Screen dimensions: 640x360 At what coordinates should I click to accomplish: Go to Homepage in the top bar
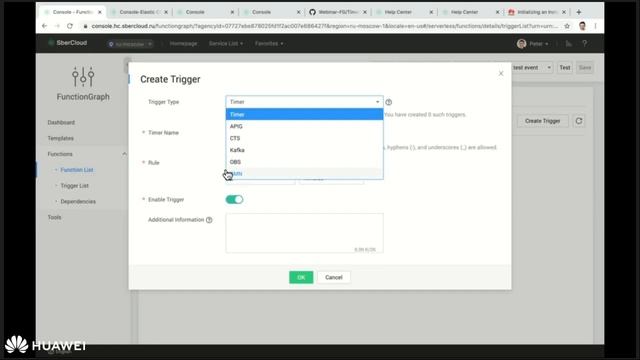(x=183, y=43)
